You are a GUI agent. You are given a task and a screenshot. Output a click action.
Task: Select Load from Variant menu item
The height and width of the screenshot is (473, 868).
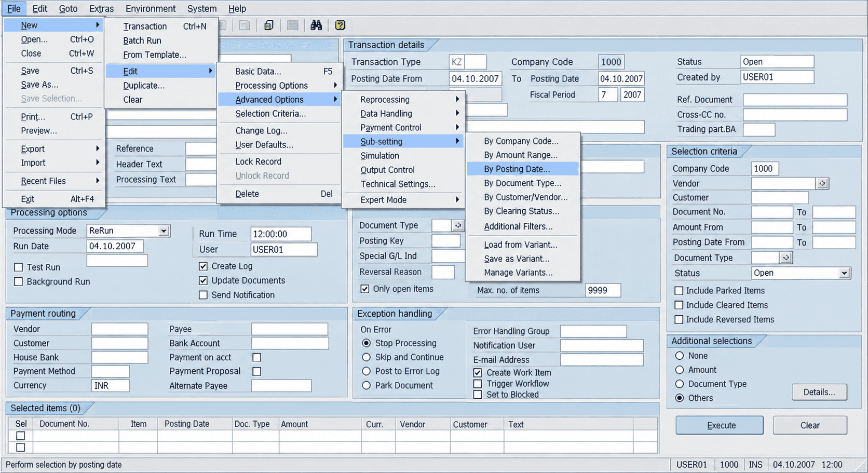point(523,245)
